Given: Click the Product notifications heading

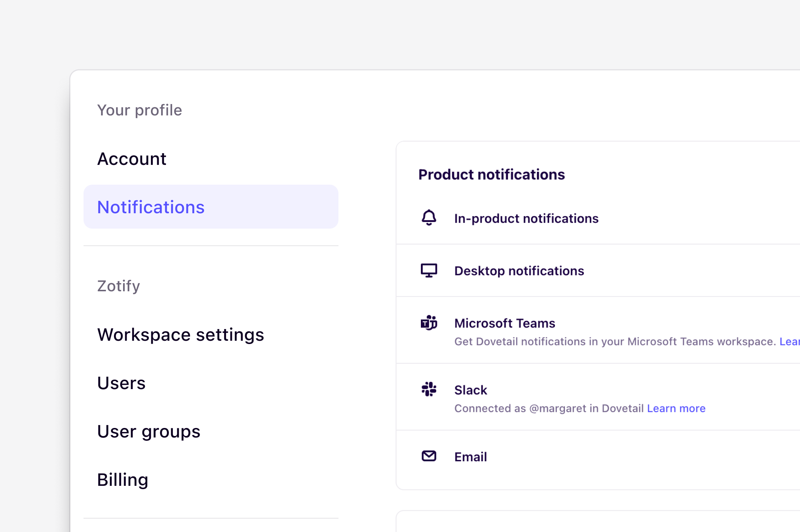Looking at the screenshot, I should pos(492,174).
